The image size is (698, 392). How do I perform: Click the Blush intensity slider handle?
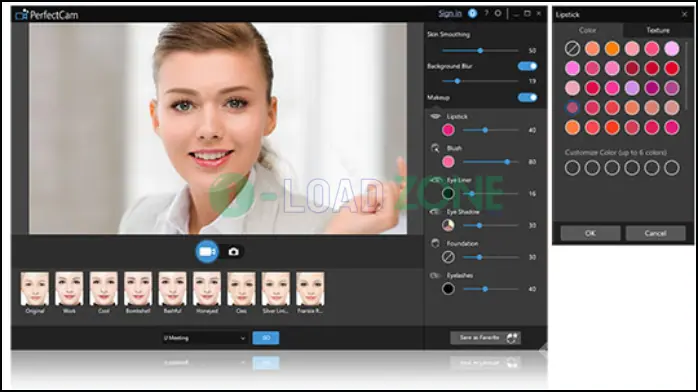click(x=507, y=162)
